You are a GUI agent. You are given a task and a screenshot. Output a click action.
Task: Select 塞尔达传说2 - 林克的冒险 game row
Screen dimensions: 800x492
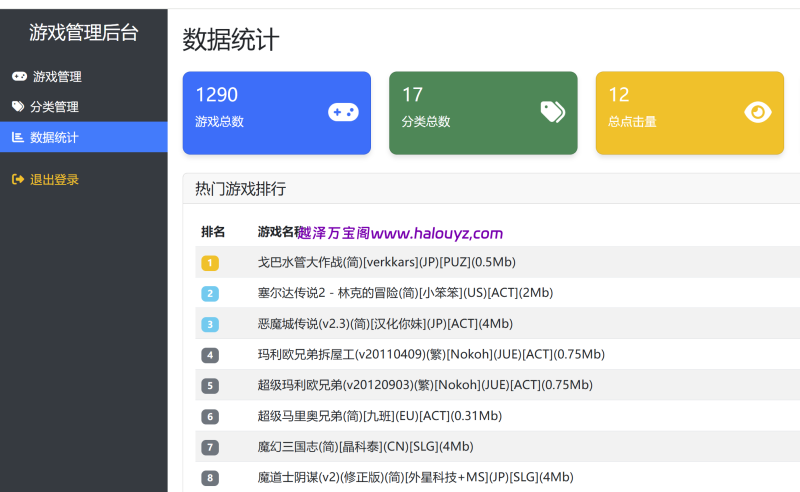(497, 292)
